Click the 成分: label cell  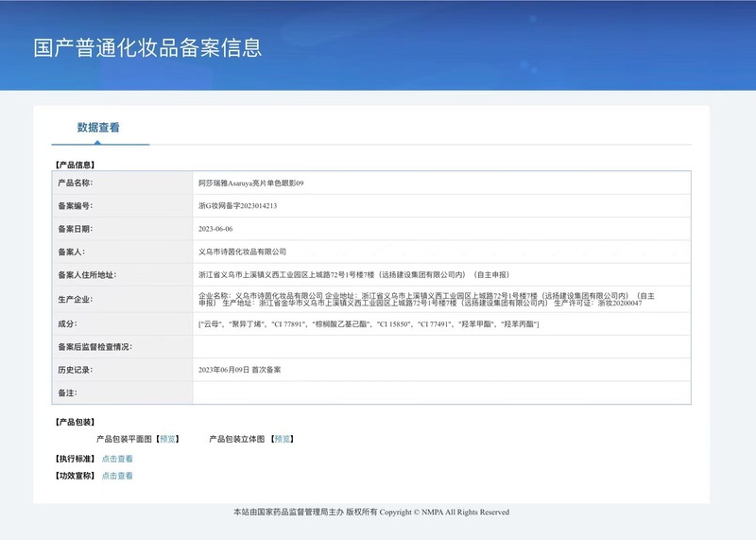(123, 323)
